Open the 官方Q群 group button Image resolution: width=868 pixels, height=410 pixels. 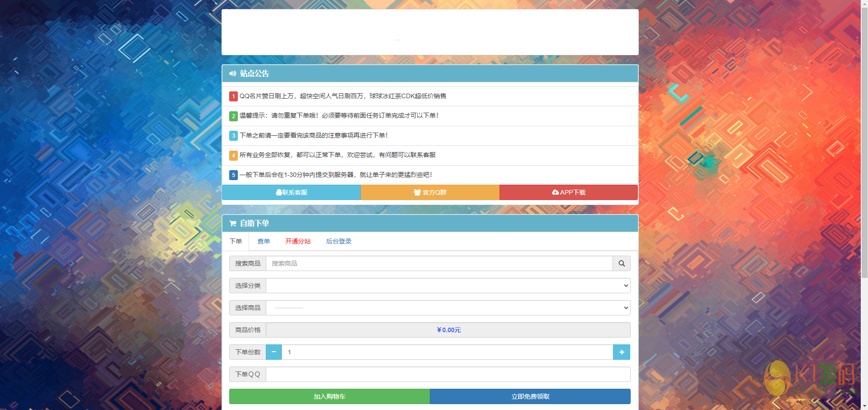(x=430, y=192)
